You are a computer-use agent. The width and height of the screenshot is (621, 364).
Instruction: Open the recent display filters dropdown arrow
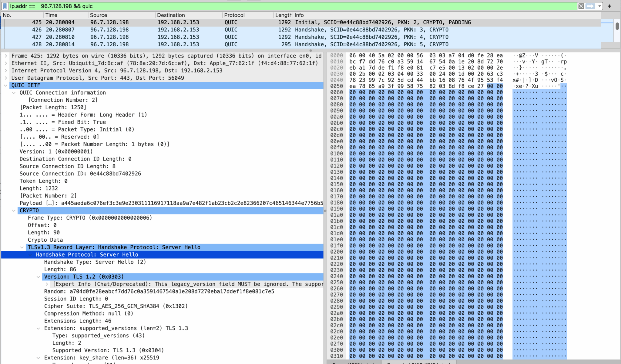[x=599, y=6]
